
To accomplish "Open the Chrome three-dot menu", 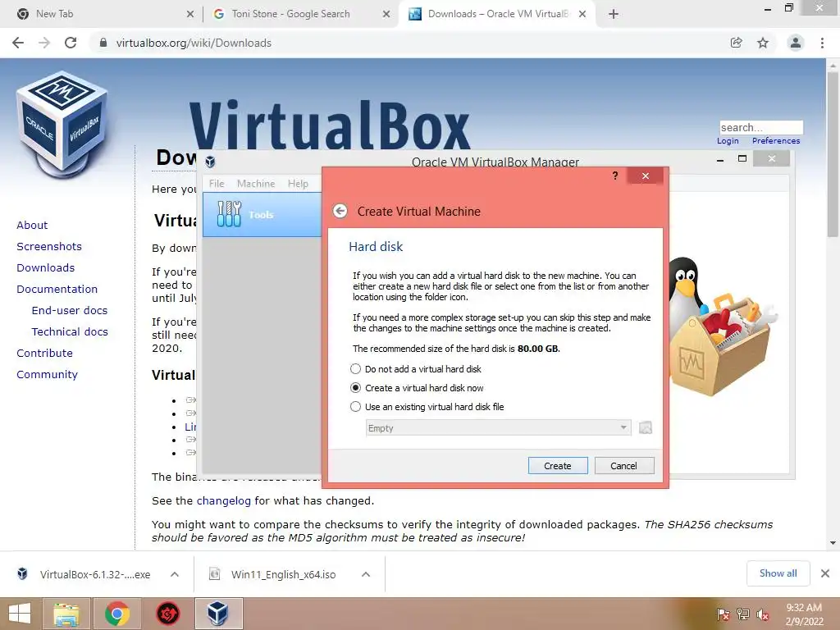I will 822,43.
